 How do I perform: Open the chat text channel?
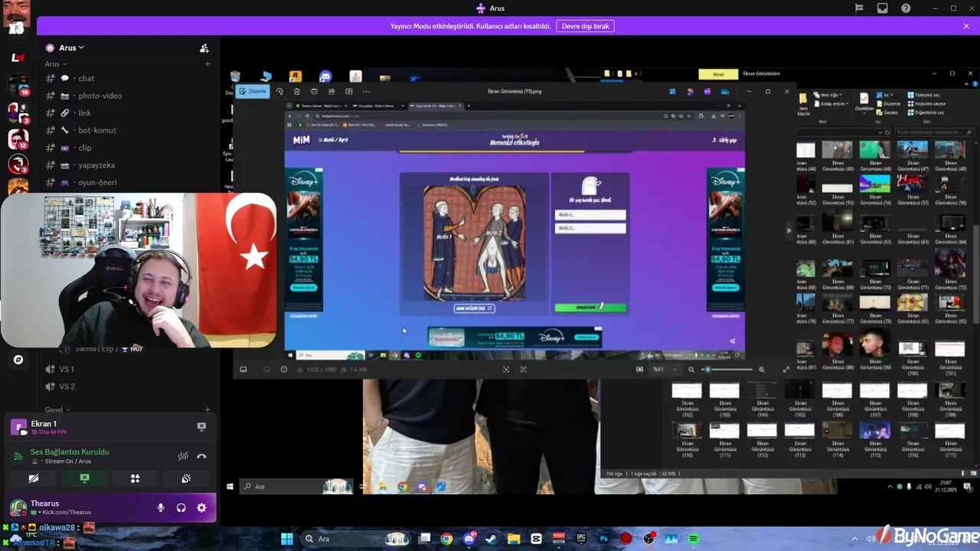point(128,78)
